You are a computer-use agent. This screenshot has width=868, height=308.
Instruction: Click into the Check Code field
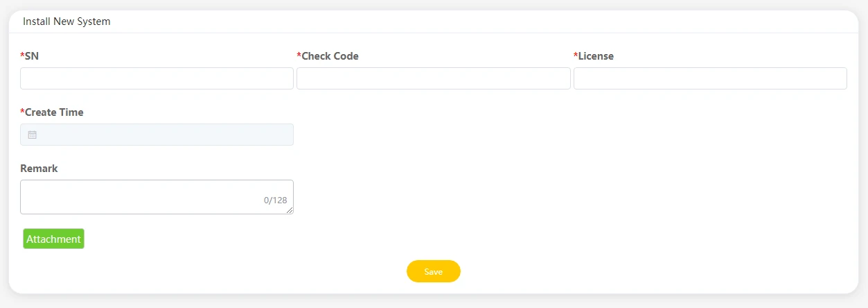click(434, 78)
